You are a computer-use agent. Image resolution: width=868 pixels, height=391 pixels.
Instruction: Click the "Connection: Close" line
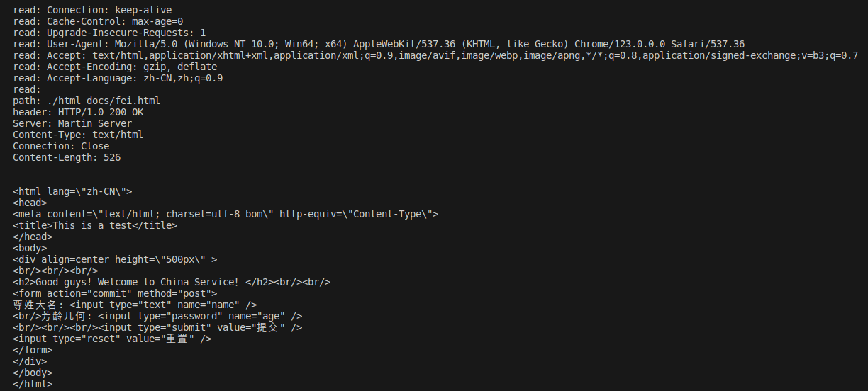pyautogui.click(x=61, y=146)
